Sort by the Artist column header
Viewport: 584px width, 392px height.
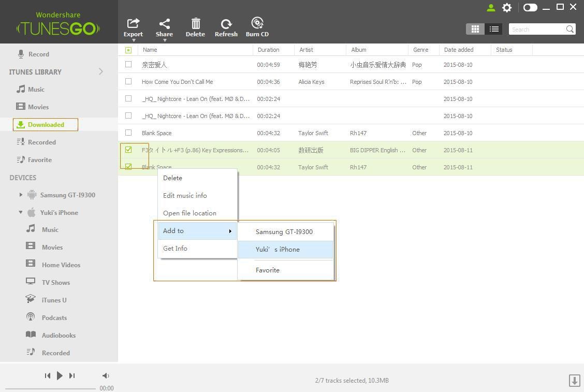point(320,50)
